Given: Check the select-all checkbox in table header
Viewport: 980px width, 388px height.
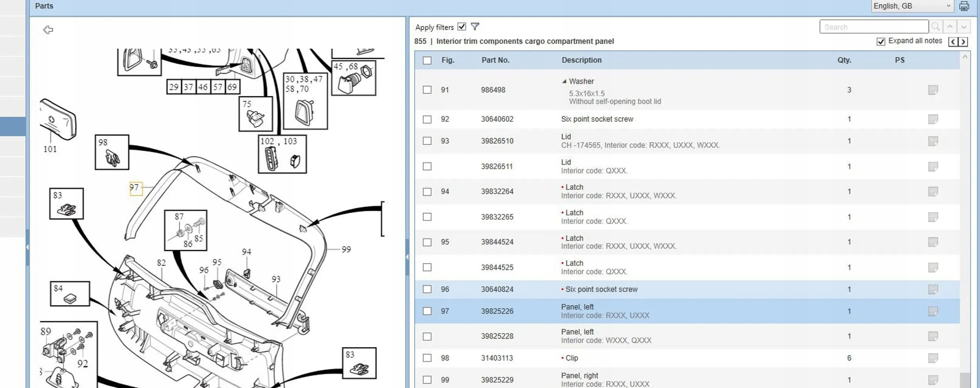Looking at the screenshot, I should pyautogui.click(x=427, y=60).
